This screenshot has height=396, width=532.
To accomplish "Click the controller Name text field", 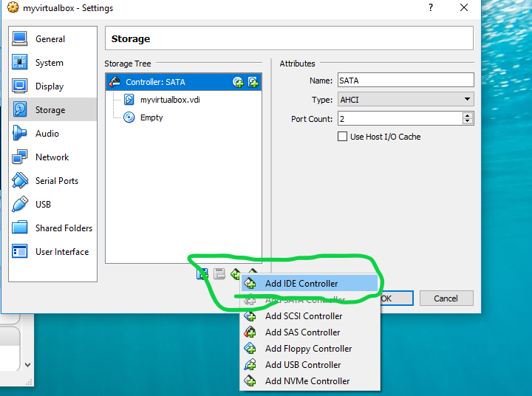I will pos(405,80).
